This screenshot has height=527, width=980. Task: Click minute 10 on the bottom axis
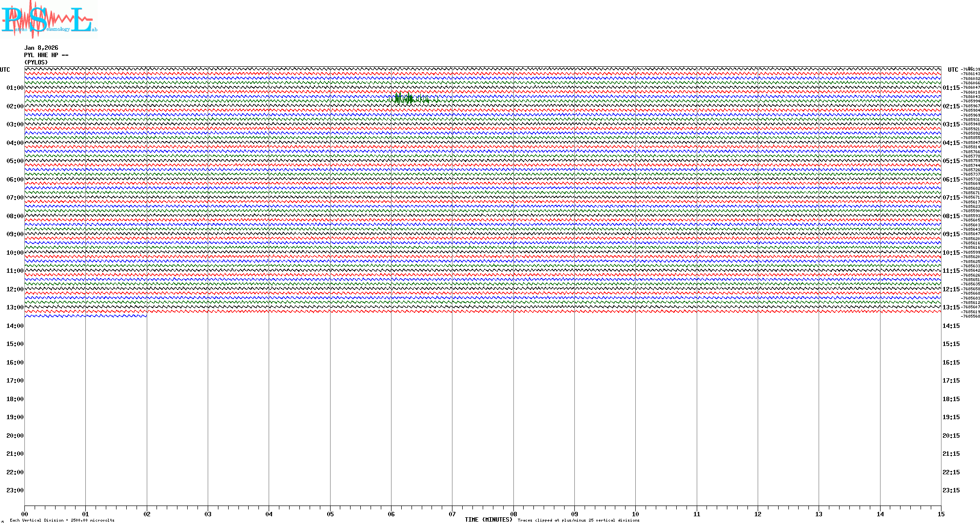point(635,514)
